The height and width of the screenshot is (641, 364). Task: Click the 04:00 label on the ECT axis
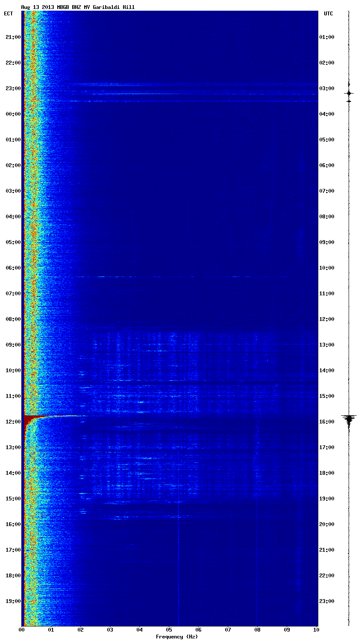pyautogui.click(x=13, y=217)
